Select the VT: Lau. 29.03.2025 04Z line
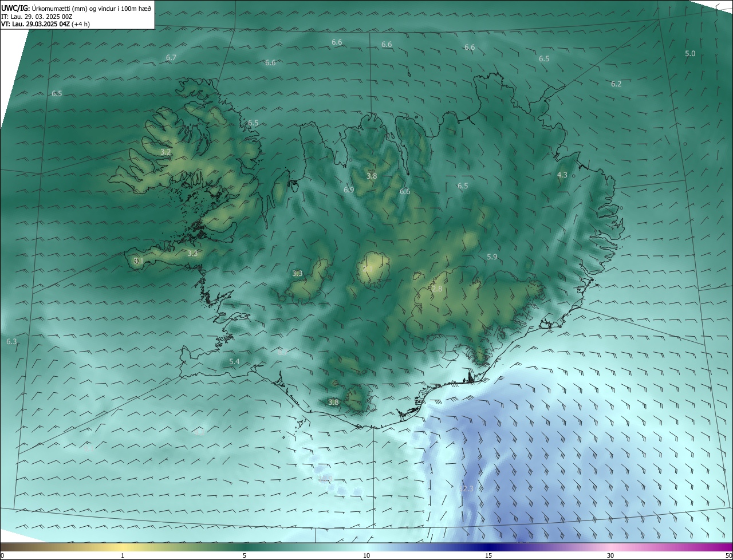This screenshot has height=560, width=733. pyautogui.click(x=46, y=24)
